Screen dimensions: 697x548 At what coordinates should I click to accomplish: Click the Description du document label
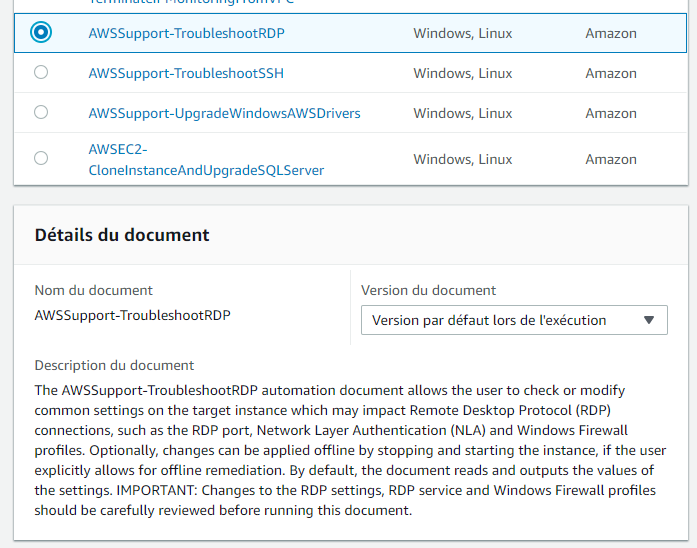coord(114,365)
